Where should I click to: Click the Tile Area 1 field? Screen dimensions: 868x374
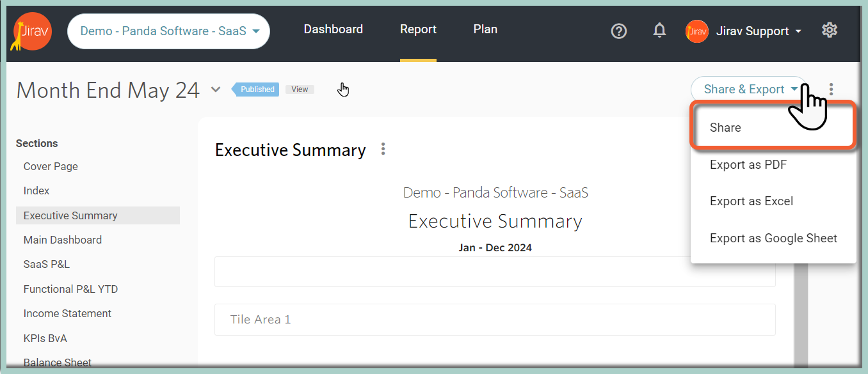[495, 320]
